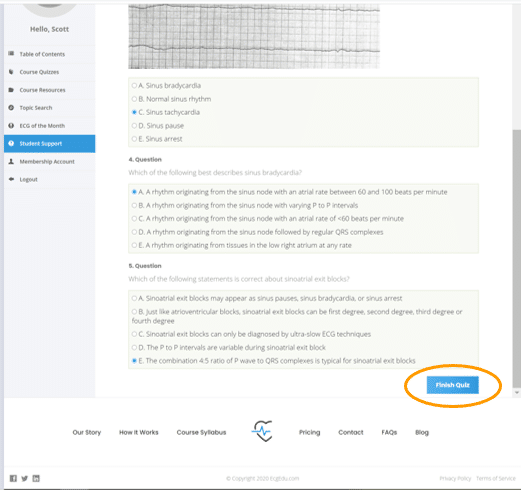Open the Facebook social icon

13,478
